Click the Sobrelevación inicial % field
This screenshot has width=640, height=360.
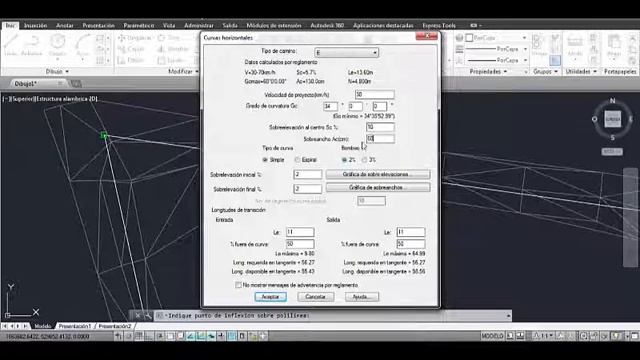pos(308,175)
